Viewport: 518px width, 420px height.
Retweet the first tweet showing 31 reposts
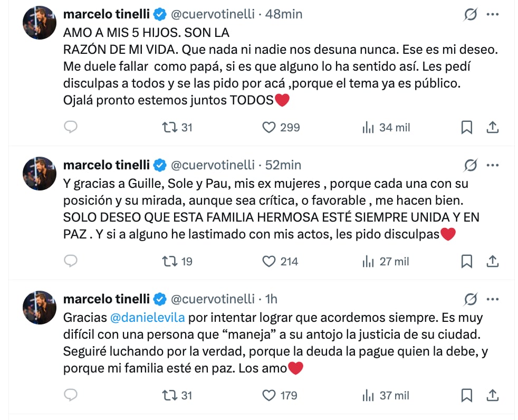[x=170, y=127]
